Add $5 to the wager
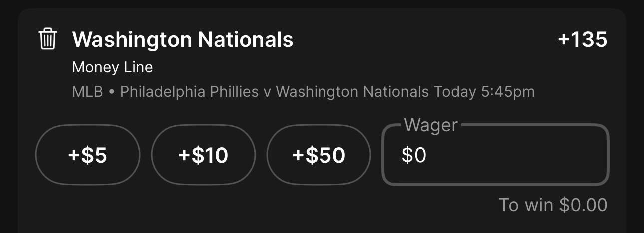 pyautogui.click(x=88, y=155)
